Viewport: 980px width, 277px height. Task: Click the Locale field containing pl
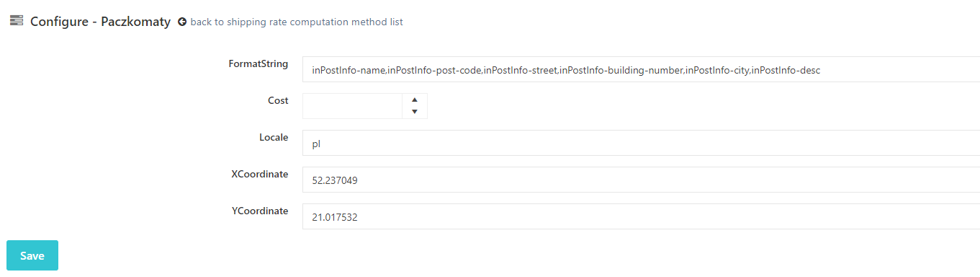641,143
